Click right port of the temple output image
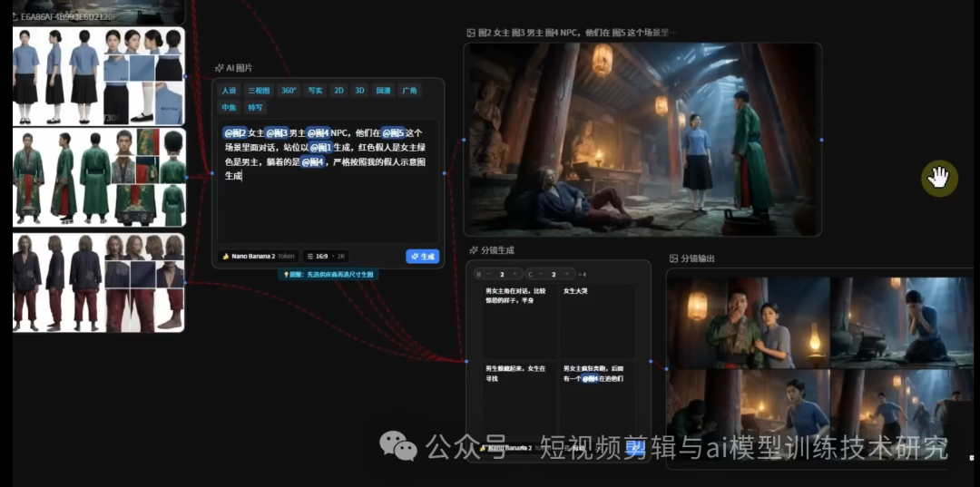Viewport: 980px width, 487px height. coord(821,140)
